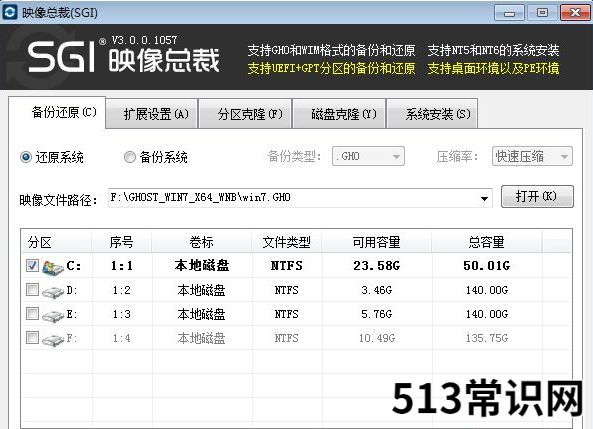Viewport: 593px width, 429px height.
Task: Click the 140.00G value in D: row
Action: (x=487, y=290)
